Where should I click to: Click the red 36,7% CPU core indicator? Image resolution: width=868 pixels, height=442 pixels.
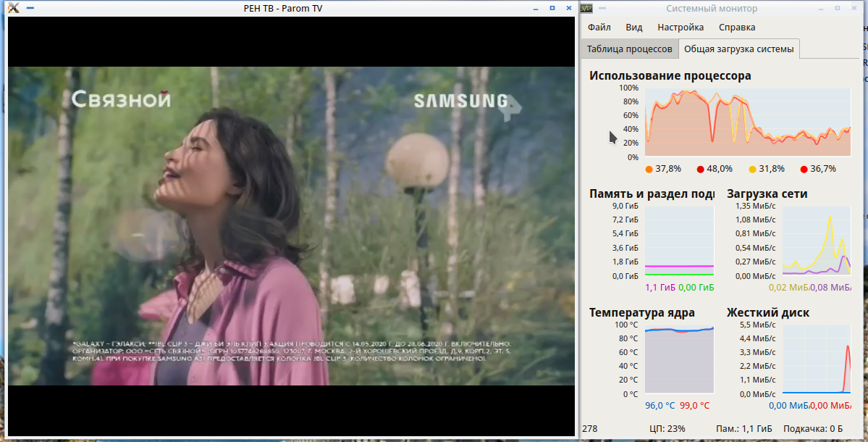804,170
